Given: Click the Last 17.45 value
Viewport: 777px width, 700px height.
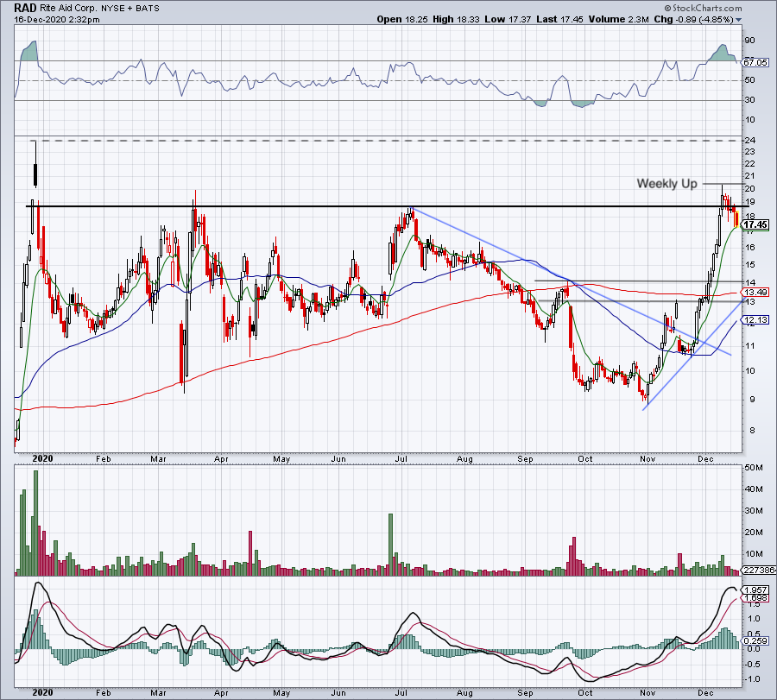Looking at the screenshot, I should pyautogui.click(x=559, y=19).
